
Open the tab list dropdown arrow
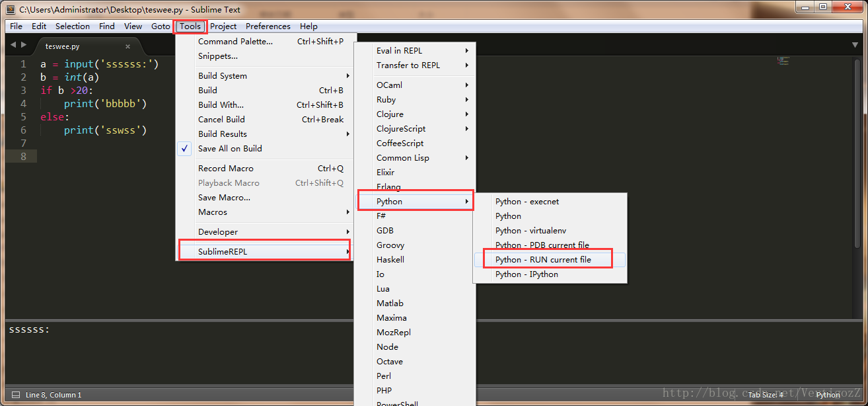(855, 45)
